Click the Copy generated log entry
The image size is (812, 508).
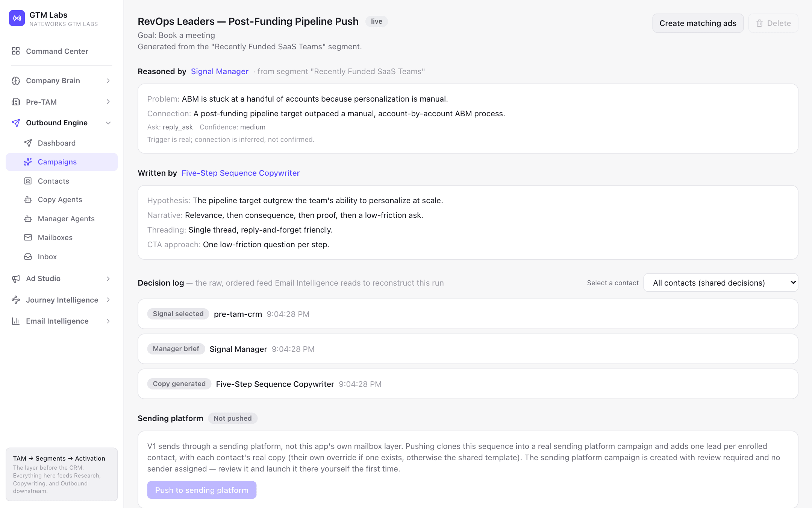(468, 384)
